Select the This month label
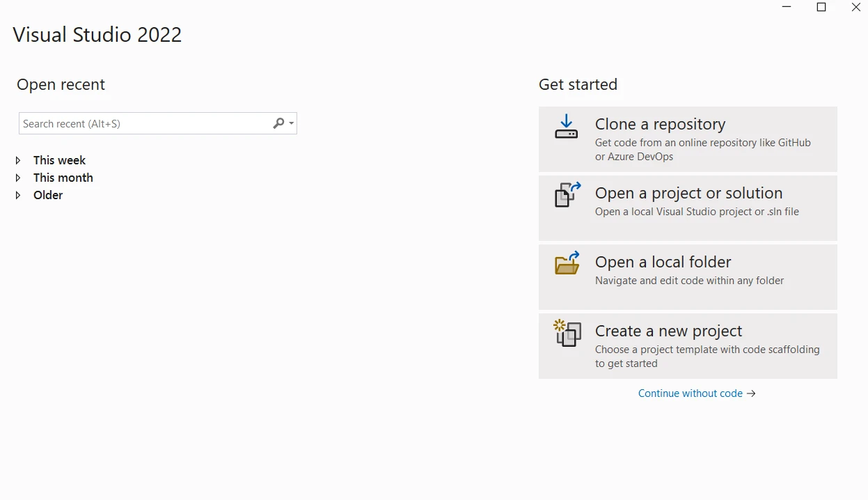The height and width of the screenshot is (500, 868). (63, 178)
